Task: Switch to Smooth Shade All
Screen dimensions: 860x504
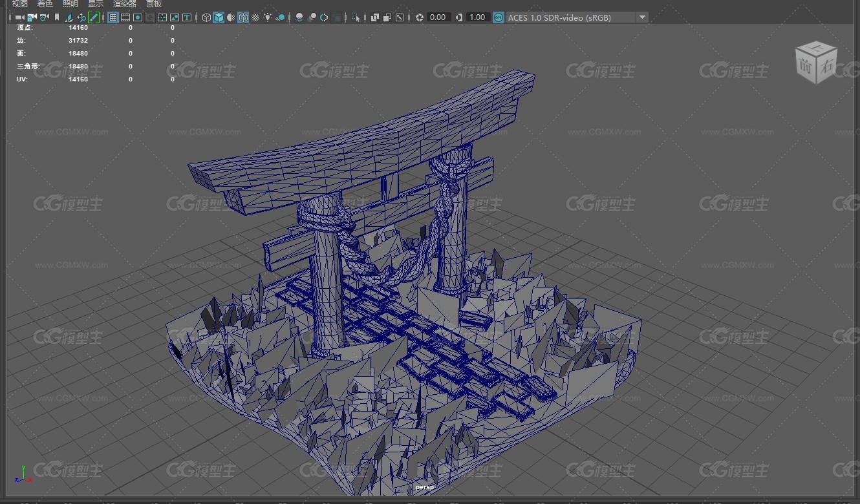Action: pos(219,17)
